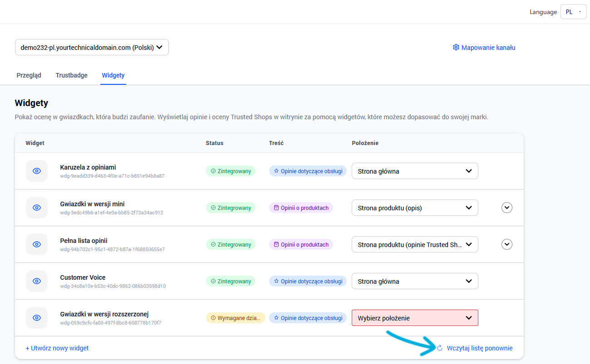The width and height of the screenshot is (590, 364).
Task: Click the Wymagane dzia... warning badge
Action: pyautogui.click(x=236, y=318)
